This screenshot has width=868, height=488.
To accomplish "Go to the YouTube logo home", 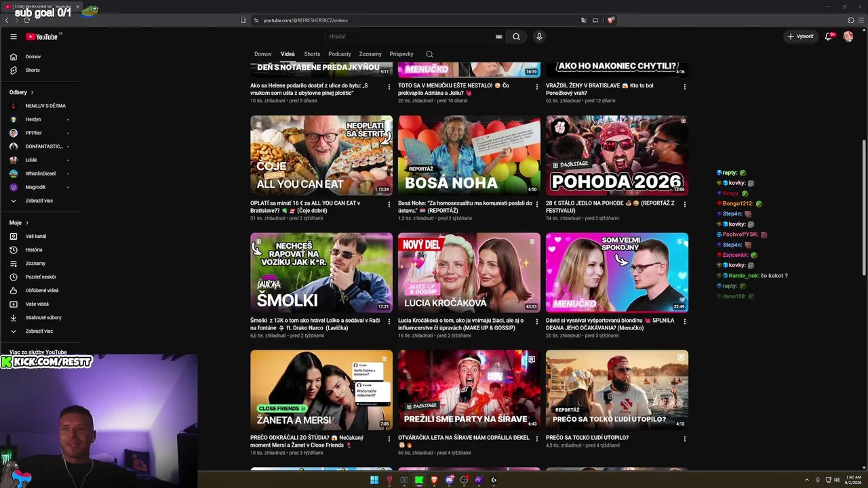I will (42, 37).
